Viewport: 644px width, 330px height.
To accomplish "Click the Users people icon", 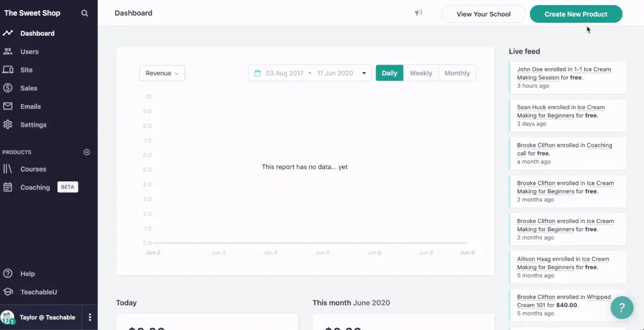I will (x=8, y=52).
